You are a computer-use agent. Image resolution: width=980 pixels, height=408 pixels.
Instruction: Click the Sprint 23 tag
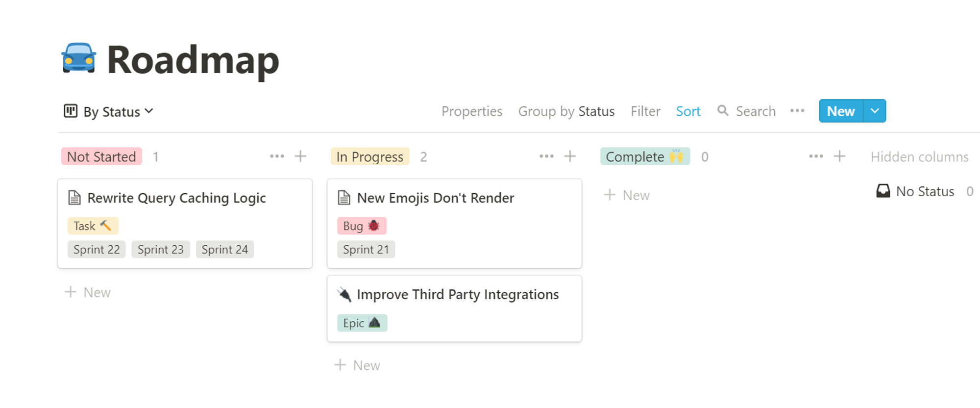point(160,250)
